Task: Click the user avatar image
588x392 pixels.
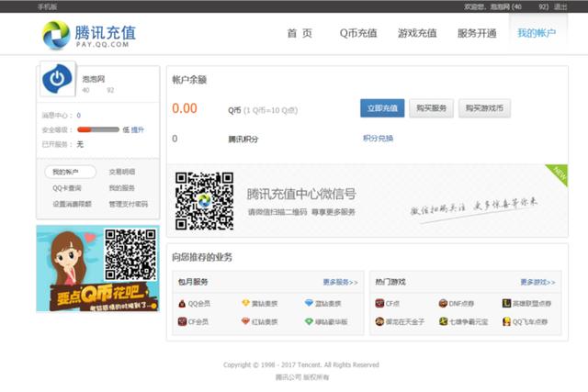Action: tap(58, 81)
